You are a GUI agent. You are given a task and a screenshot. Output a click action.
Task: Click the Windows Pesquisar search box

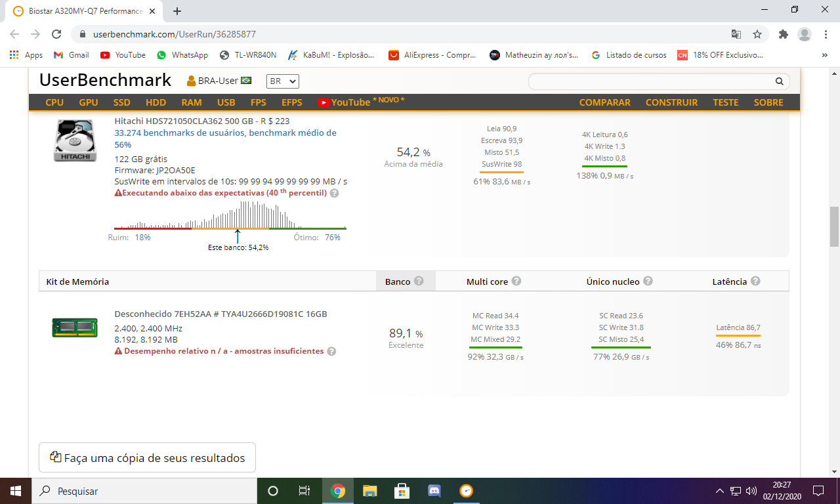(144, 491)
